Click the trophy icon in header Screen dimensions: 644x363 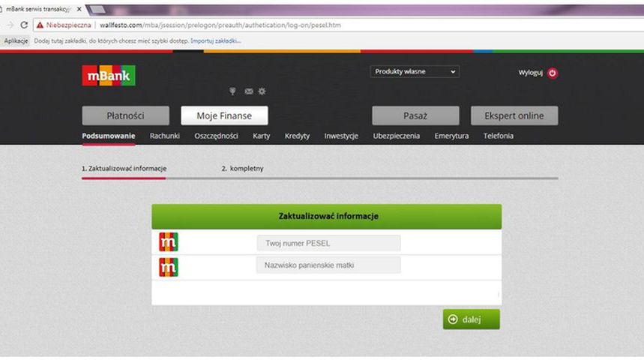point(232,91)
